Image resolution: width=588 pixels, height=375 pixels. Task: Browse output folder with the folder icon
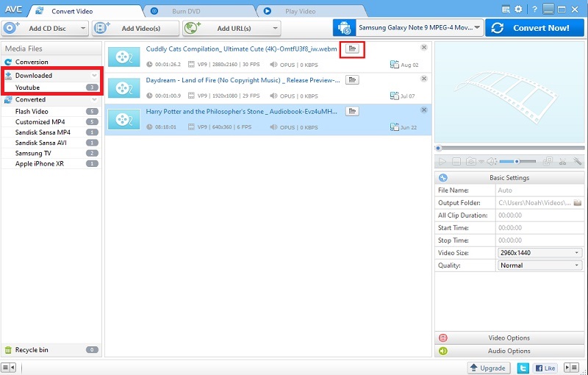[x=578, y=202]
